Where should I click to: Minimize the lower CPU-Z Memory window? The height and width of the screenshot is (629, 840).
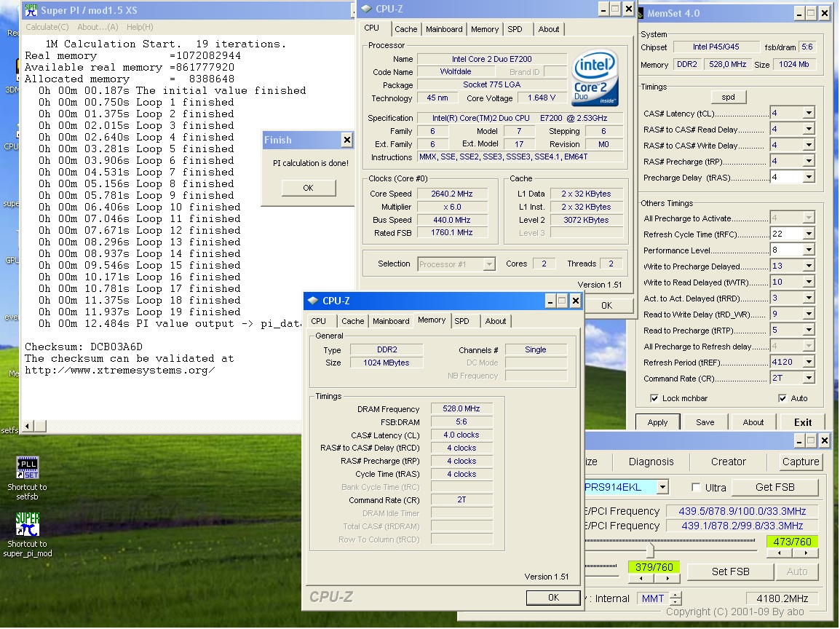click(x=550, y=301)
